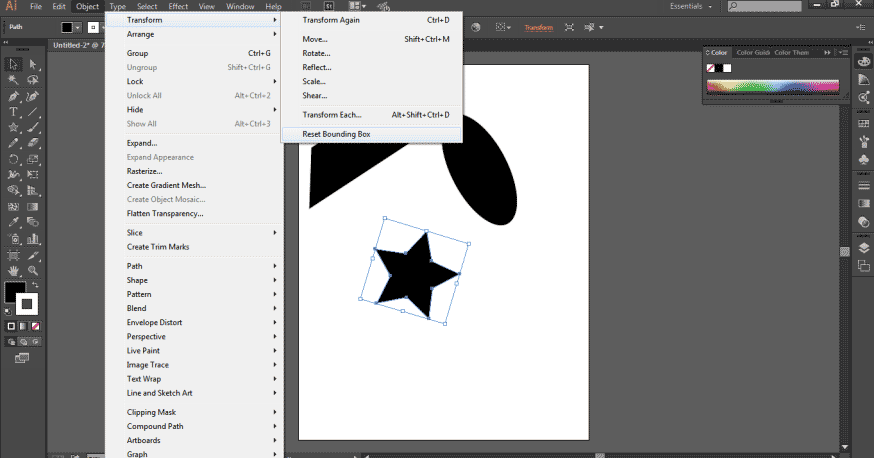Switch to Gradient fill mode

point(23,326)
